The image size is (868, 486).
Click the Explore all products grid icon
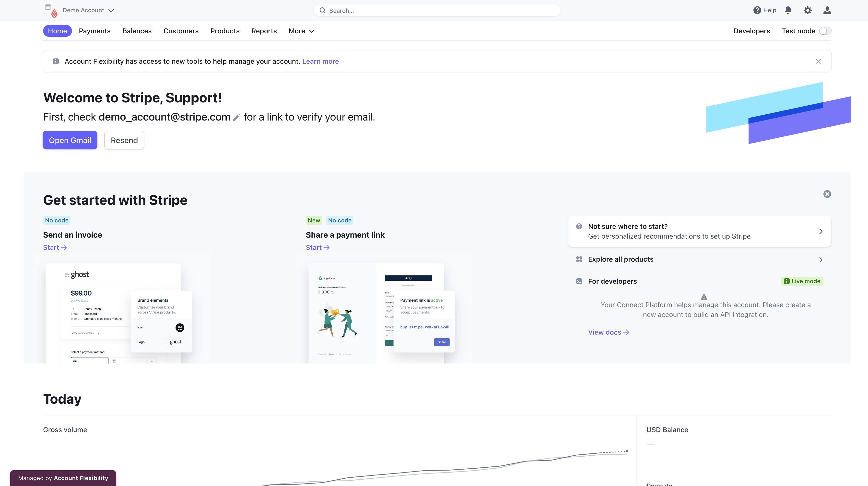point(579,259)
